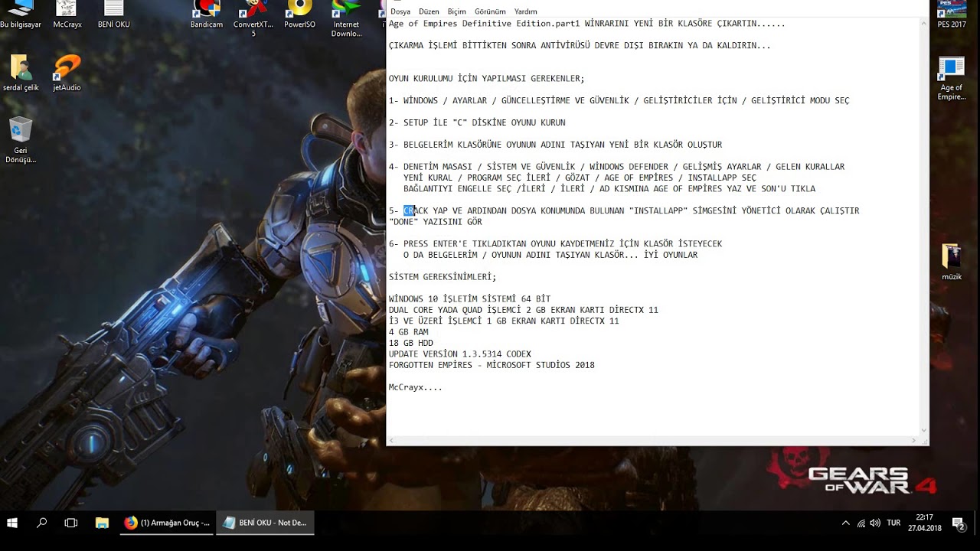This screenshot has width=980, height=551.
Task: Launch Bandicam from the desktop
Action: (x=207, y=15)
